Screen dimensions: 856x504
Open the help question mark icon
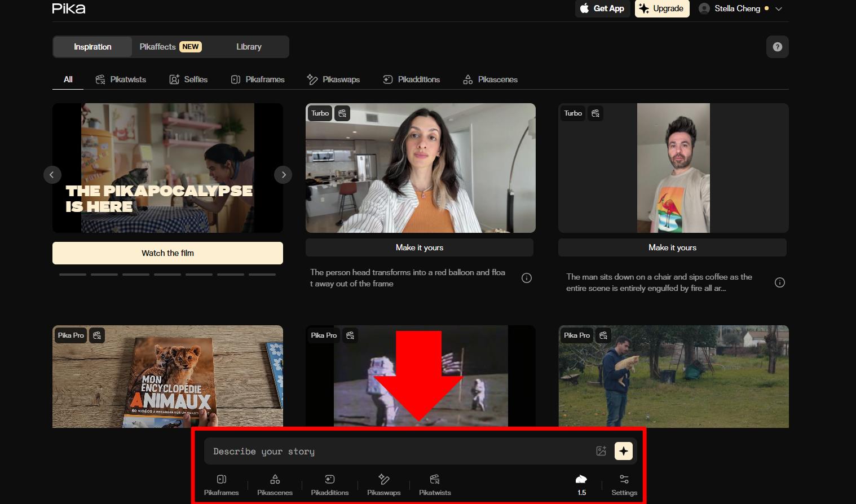[778, 47]
